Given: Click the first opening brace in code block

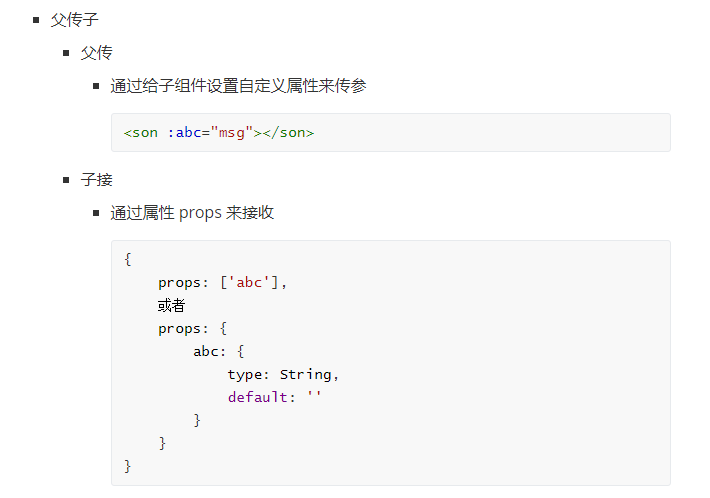Looking at the screenshot, I should (x=128, y=259).
